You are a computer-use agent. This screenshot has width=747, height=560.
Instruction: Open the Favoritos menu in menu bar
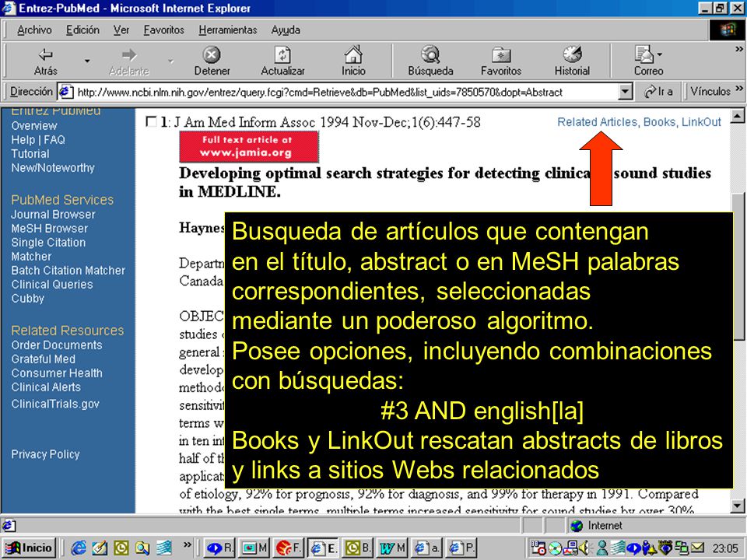164,30
